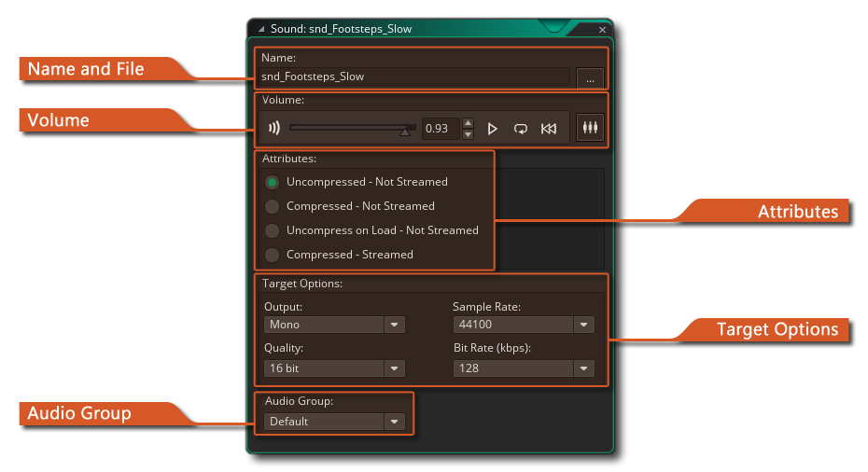
Task: Open file browser with ellipsis button
Action: click(590, 78)
